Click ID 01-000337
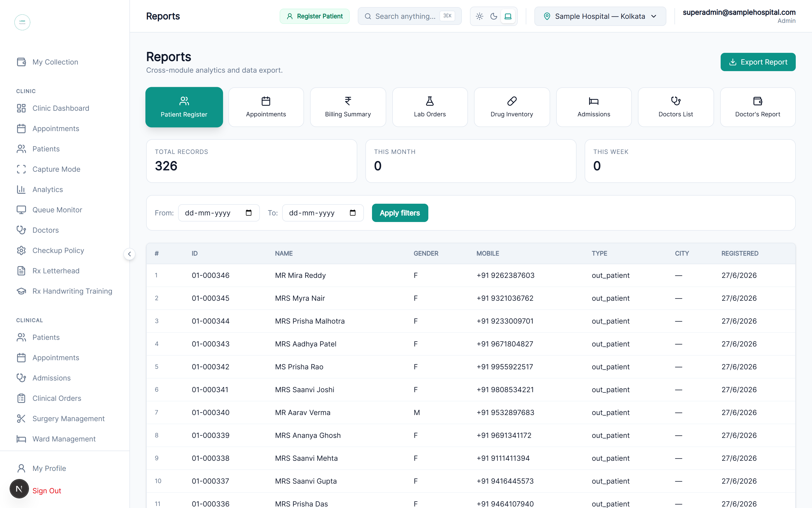Viewport: 812px width, 508px height. [210, 481]
